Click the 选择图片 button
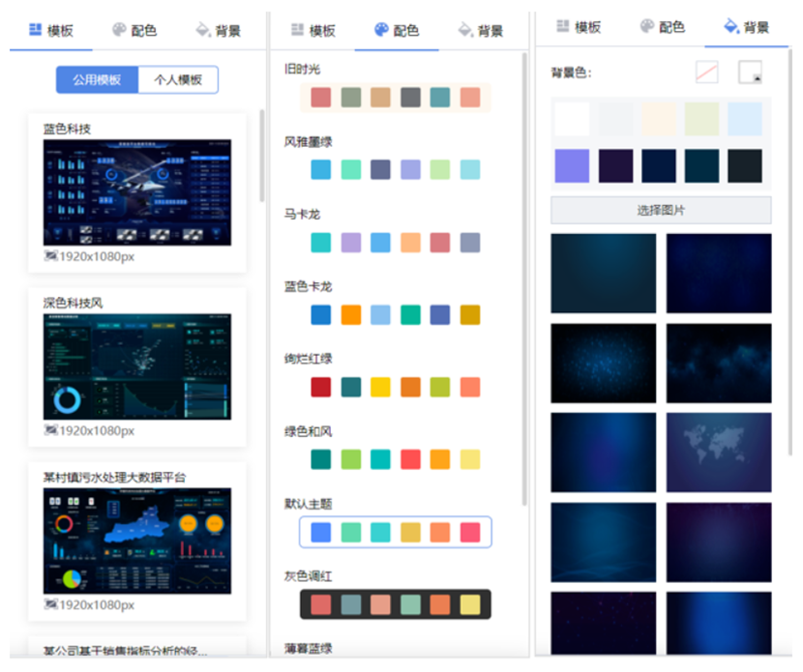 (x=661, y=210)
